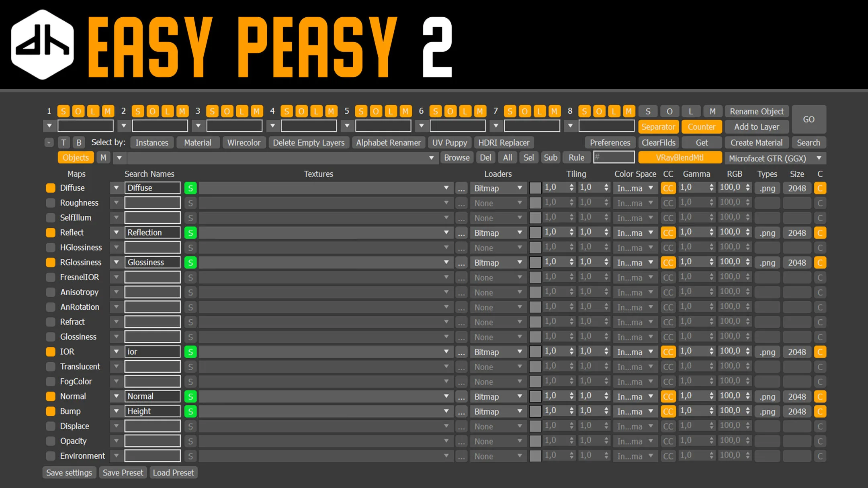Click the Diffuse row color swatch
This screenshot has height=488, width=868.
(535, 188)
